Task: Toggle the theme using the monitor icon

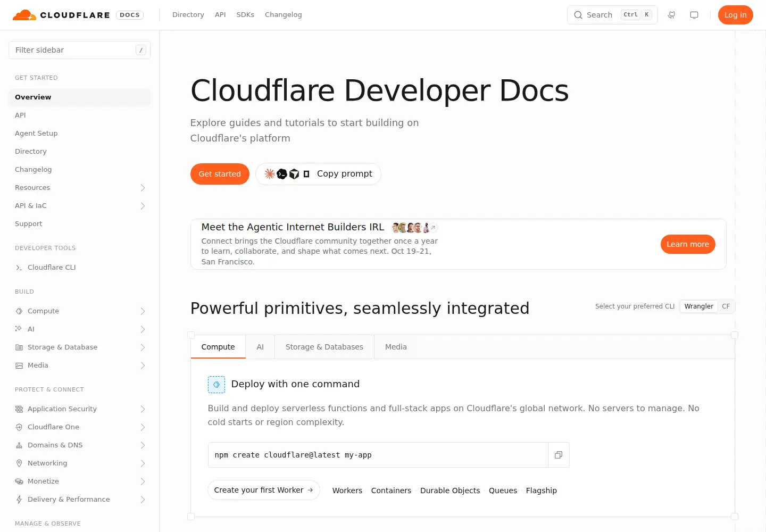Action: click(x=694, y=15)
